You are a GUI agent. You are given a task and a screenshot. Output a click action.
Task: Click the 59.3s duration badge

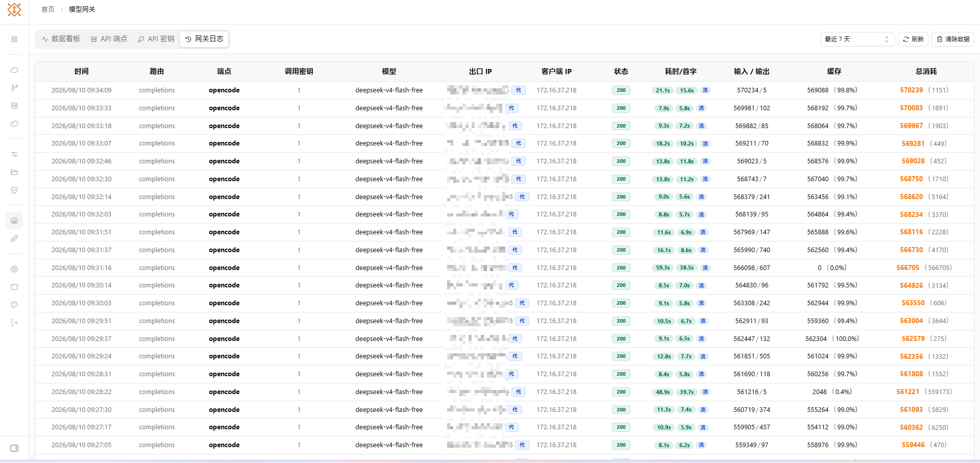pyautogui.click(x=663, y=268)
